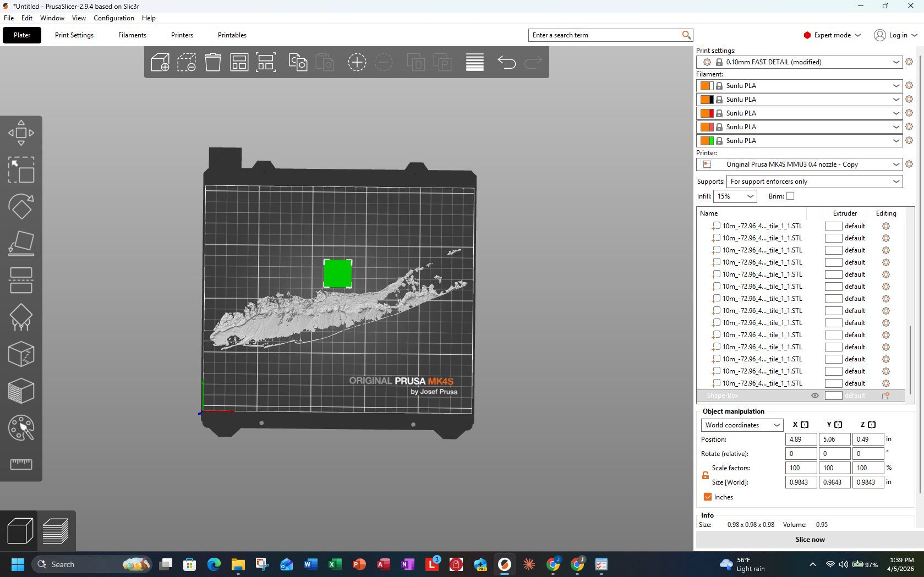Open the File menu

click(x=9, y=18)
